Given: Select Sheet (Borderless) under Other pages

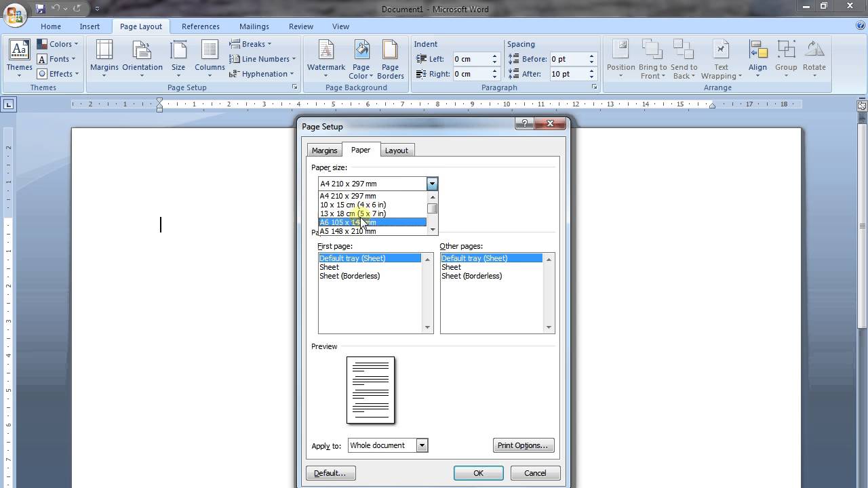Looking at the screenshot, I should 492,276.
